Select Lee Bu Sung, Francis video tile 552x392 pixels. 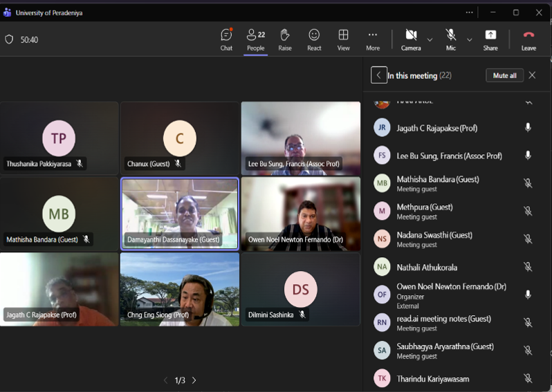tap(301, 138)
